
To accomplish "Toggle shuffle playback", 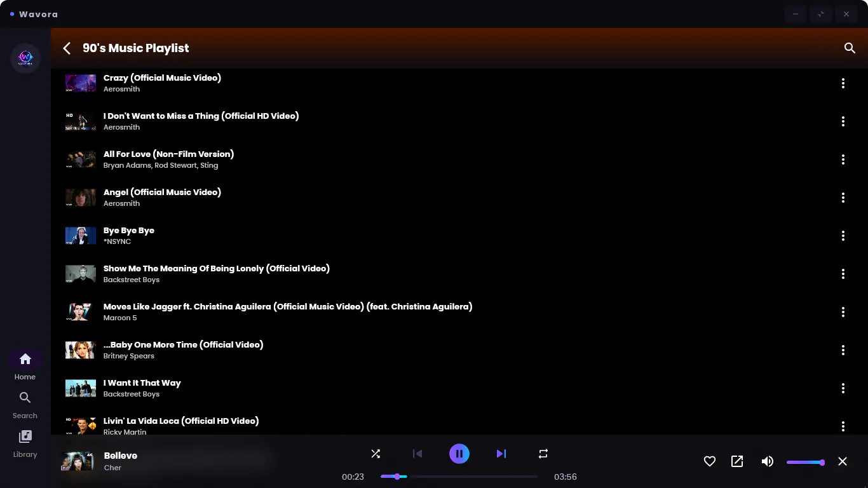I will [x=376, y=454].
